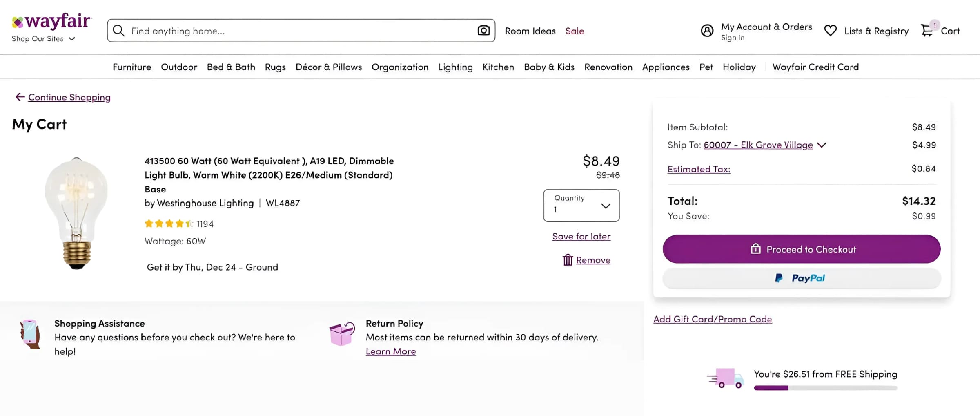Viewport: 980px width, 416px height.
Task: Click the delivery truck shipping icon
Action: click(726, 378)
